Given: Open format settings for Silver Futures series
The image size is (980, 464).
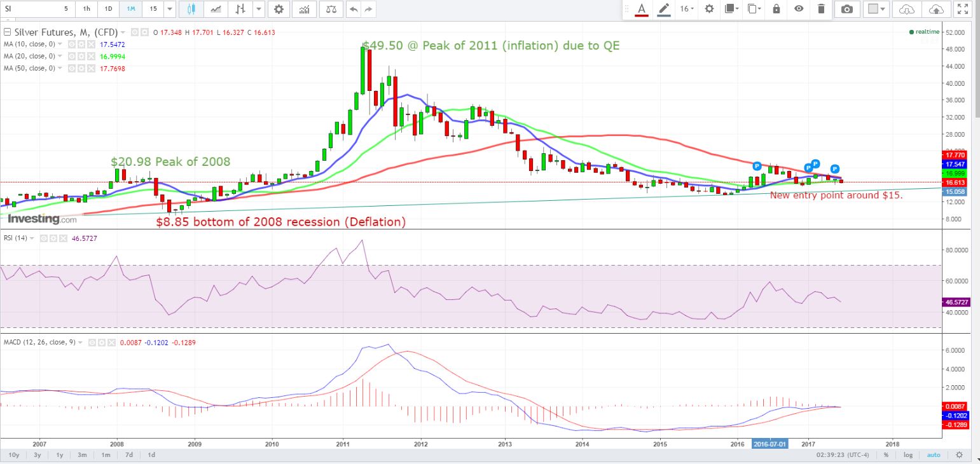Looking at the screenshot, I should point(144,32).
